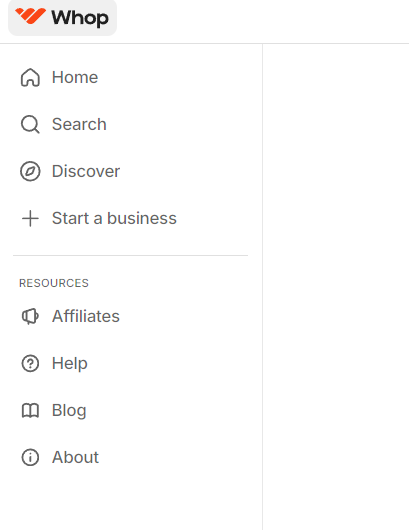Select the Start a business text

coord(114,218)
